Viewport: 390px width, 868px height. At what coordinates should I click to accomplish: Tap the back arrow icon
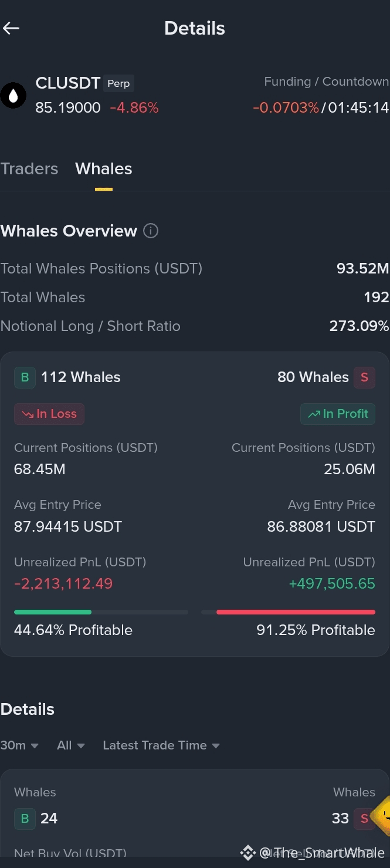click(11, 28)
